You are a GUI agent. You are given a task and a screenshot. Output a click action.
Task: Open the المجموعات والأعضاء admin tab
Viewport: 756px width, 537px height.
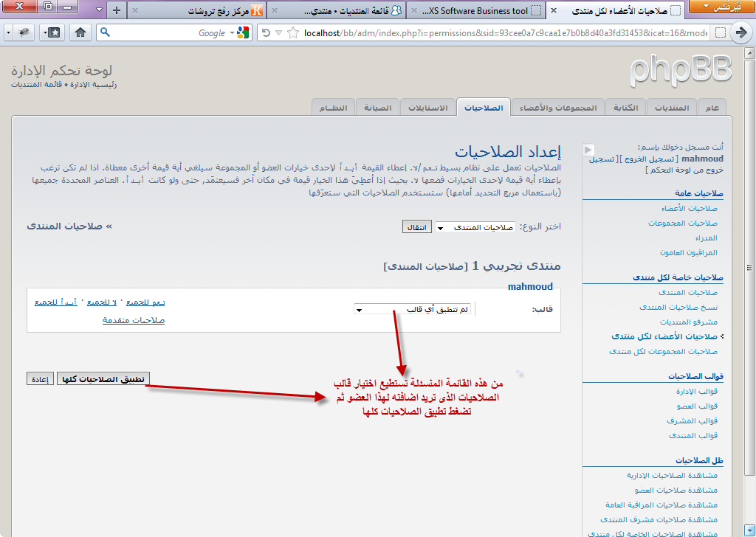(x=558, y=108)
